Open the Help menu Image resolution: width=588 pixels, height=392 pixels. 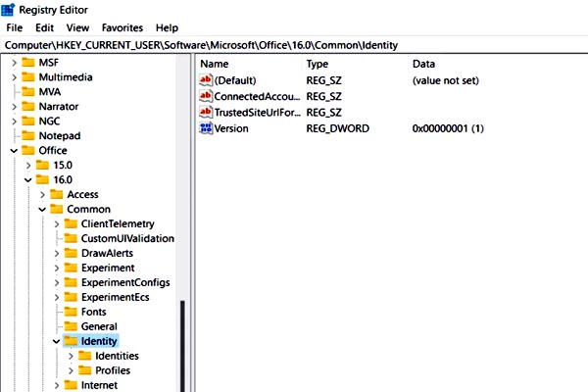point(167,27)
